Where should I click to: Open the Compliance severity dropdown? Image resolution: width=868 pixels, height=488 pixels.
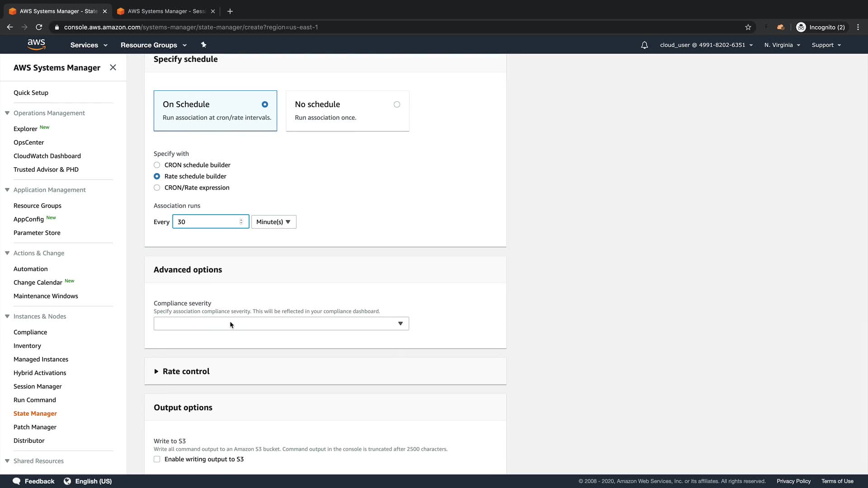(x=281, y=324)
